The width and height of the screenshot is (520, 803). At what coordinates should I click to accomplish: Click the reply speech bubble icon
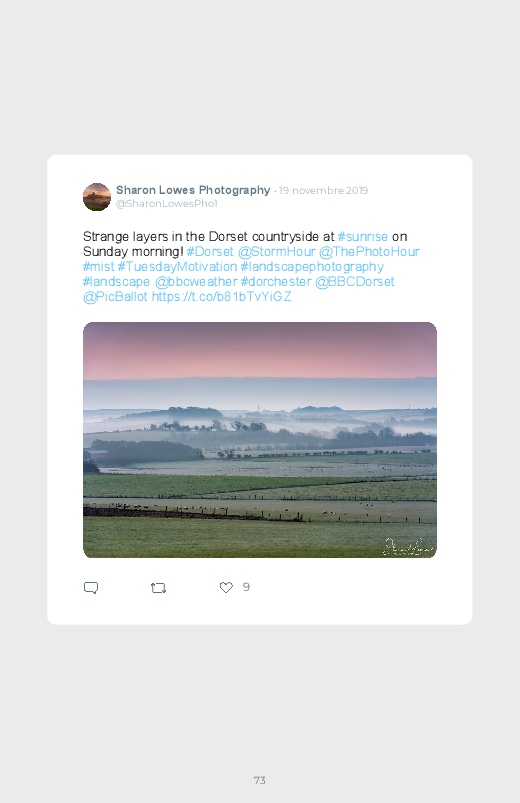(x=91, y=587)
